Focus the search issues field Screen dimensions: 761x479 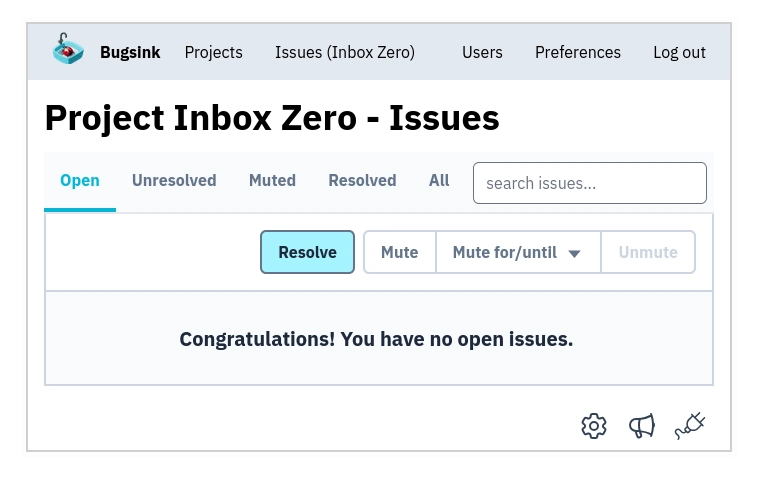(590, 183)
